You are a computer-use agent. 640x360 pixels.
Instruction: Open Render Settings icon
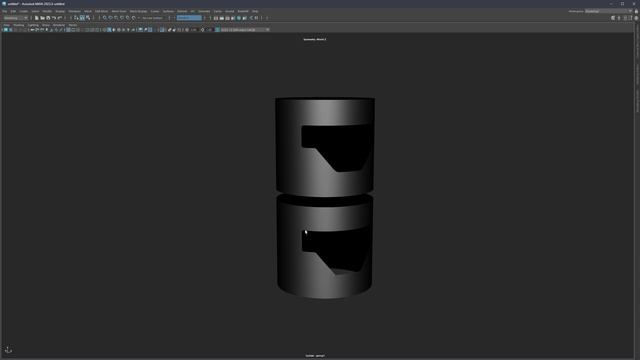(233, 18)
